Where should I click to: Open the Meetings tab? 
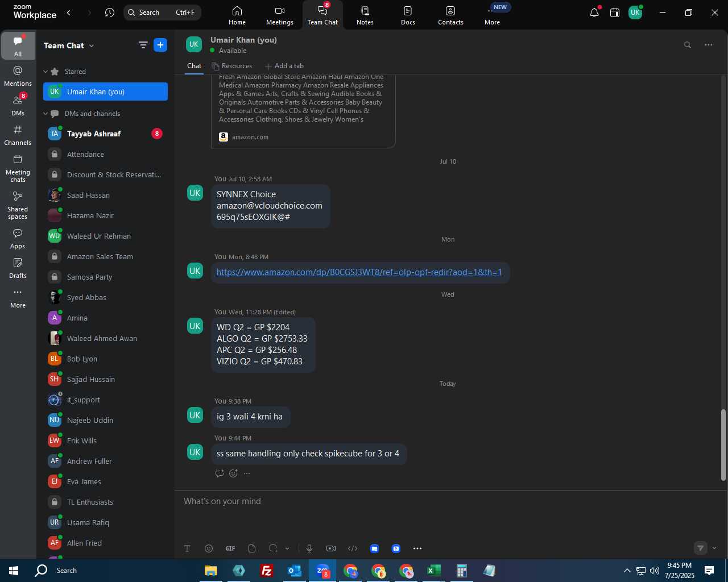pyautogui.click(x=280, y=15)
